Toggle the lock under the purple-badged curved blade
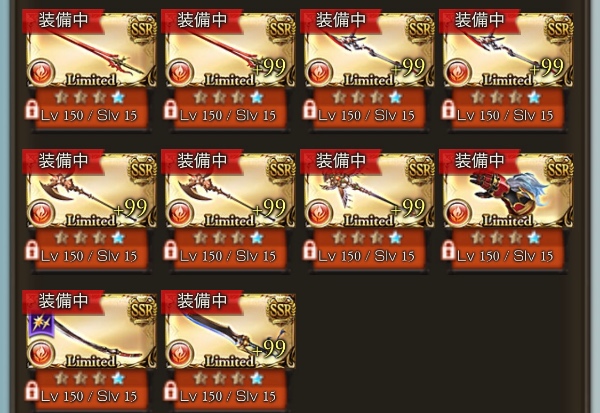The image size is (600, 413). point(32,391)
